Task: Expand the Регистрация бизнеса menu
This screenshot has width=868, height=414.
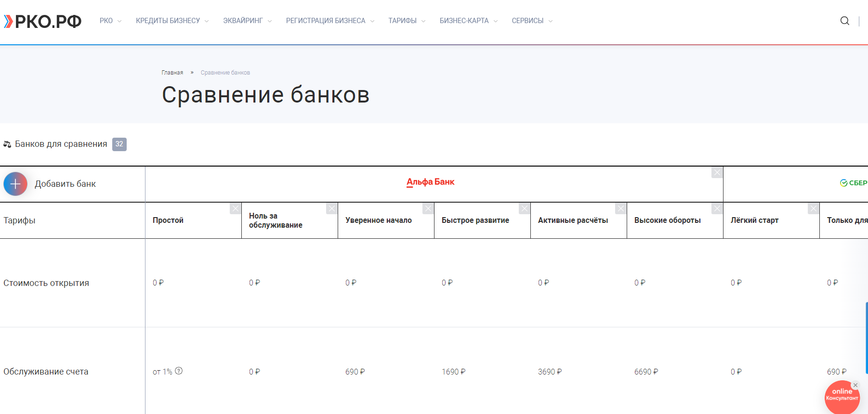Action: 330,21
